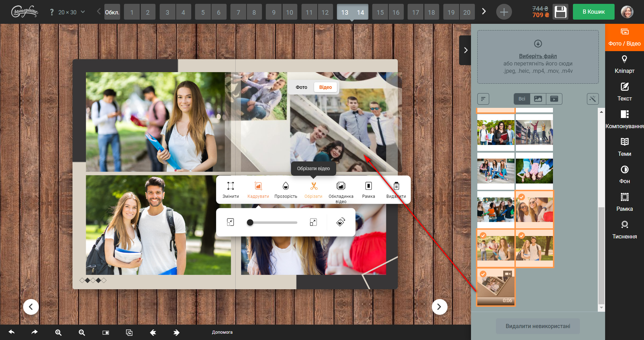Click the magic wand auto-fill icon

pyautogui.click(x=593, y=99)
